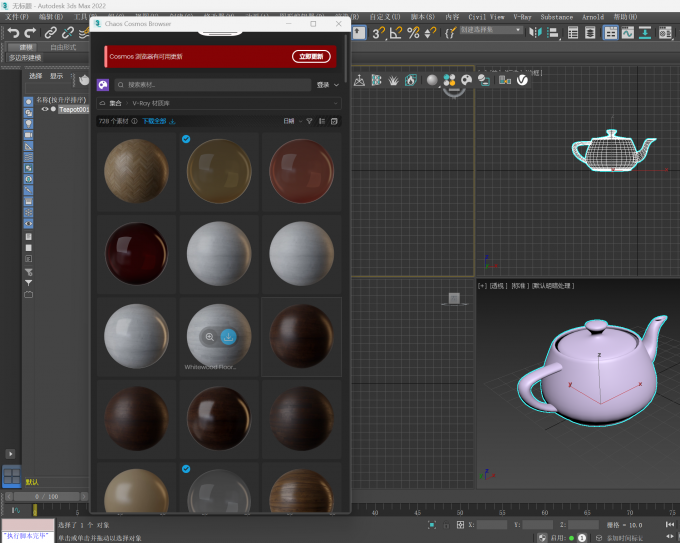Click the fire volume V-Ray icon
The height and width of the screenshot is (543, 680).
[x=411, y=80]
